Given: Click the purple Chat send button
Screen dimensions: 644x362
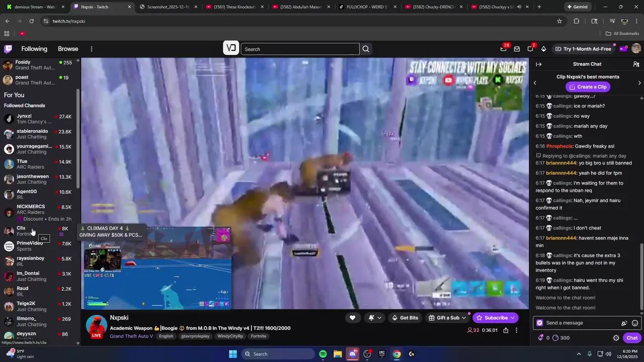Looking at the screenshot, I should click(x=632, y=338).
